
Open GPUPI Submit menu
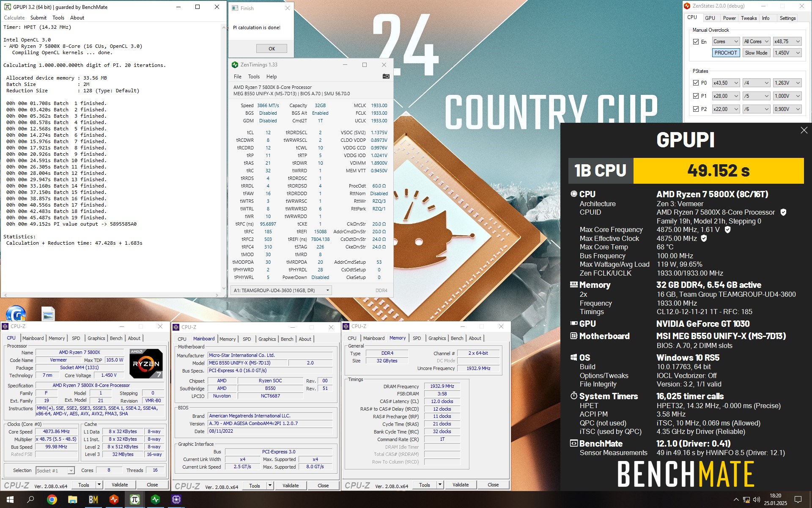(38, 18)
